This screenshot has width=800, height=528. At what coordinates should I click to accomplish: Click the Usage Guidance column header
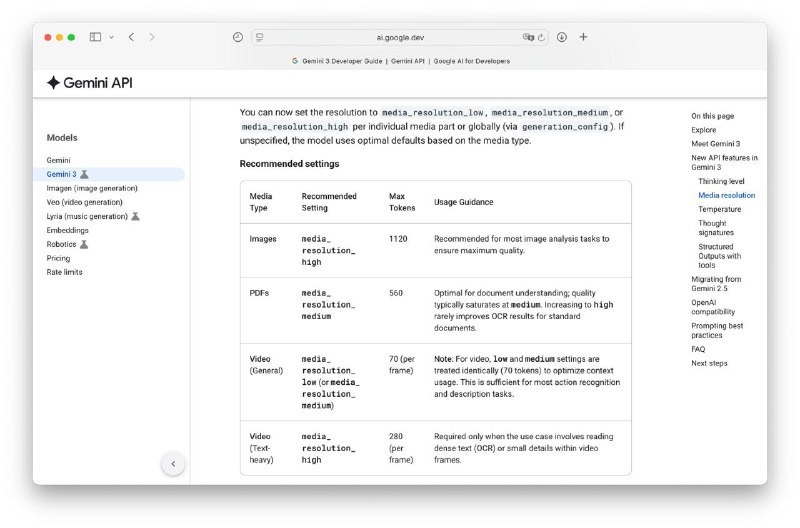[x=463, y=202]
